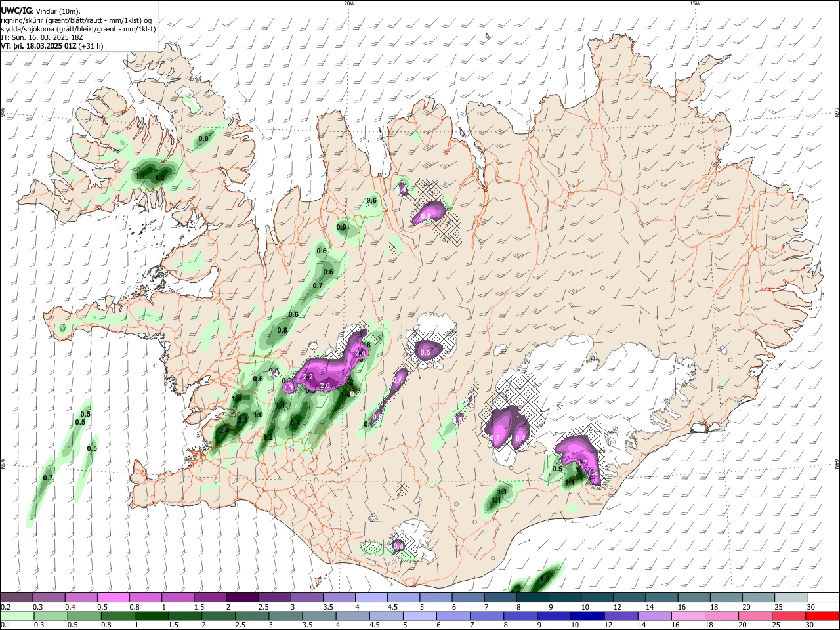Pick the bright red rain swatch after 30
Viewport: 840px width, 630px height.
(x=823, y=616)
